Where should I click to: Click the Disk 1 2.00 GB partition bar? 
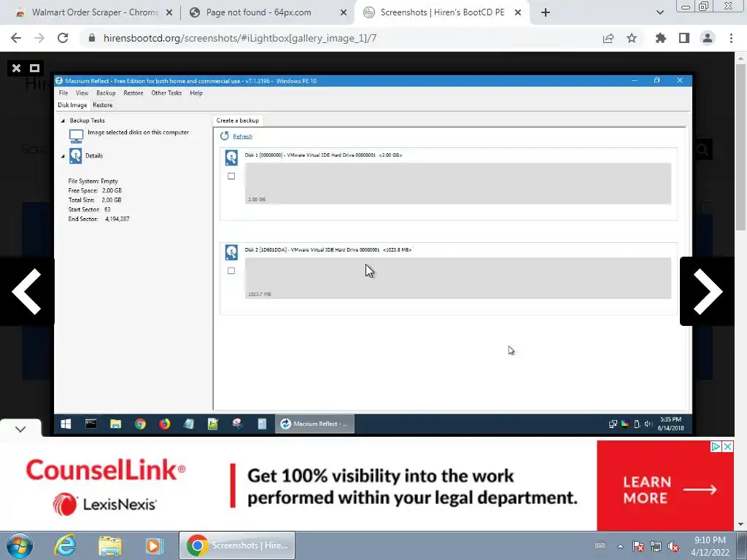click(458, 183)
